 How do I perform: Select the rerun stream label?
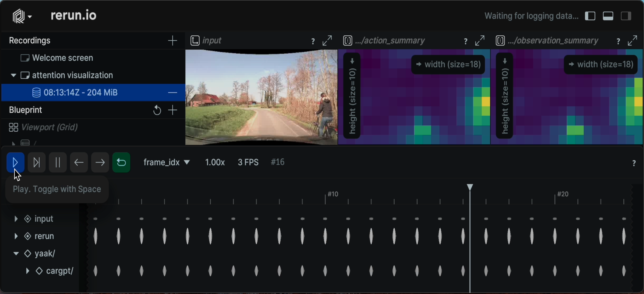(x=44, y=236)
